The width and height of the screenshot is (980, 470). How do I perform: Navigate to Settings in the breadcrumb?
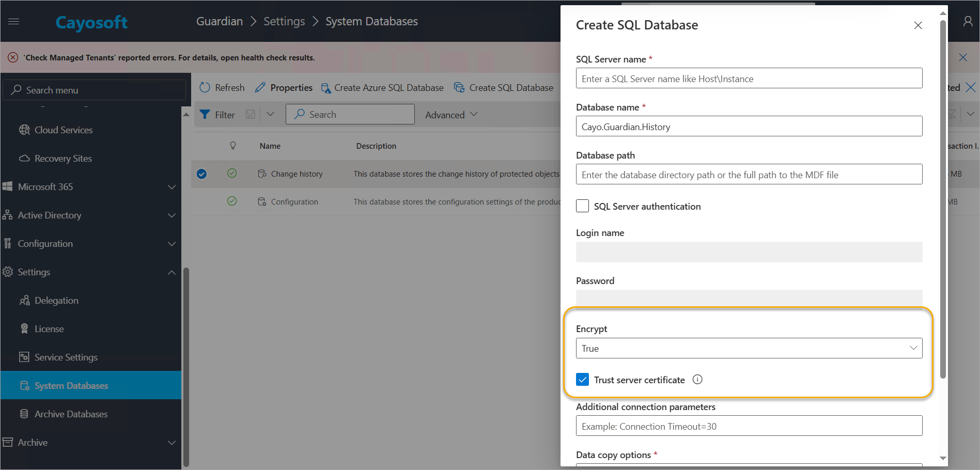[284, 21]
